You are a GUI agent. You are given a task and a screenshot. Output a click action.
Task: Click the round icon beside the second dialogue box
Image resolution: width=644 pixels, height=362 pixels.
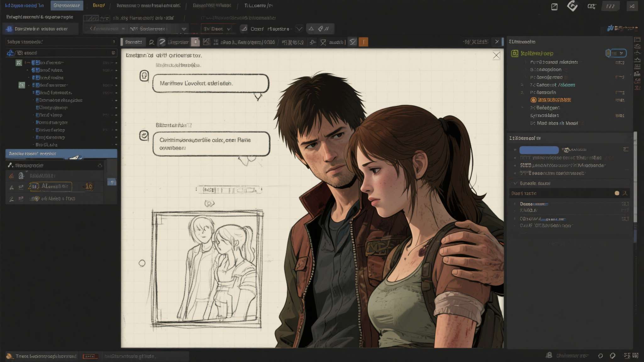pos(144,135)
